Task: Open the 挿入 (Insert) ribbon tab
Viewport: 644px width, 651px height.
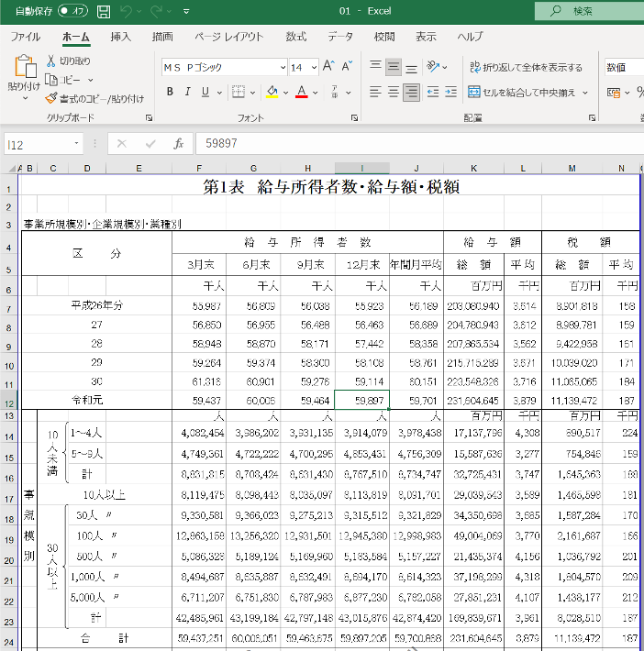Action: (120, 37)
